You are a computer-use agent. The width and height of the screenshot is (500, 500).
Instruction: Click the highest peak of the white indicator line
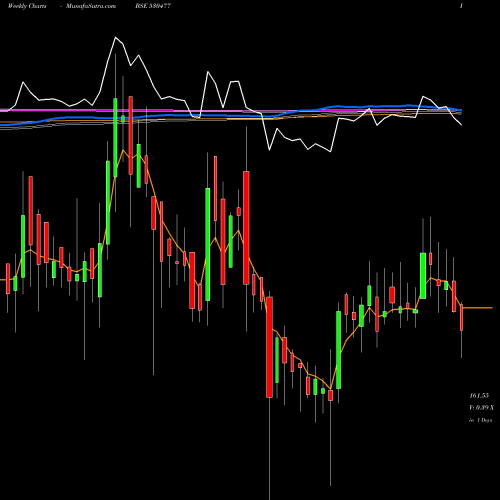point(115,37)
